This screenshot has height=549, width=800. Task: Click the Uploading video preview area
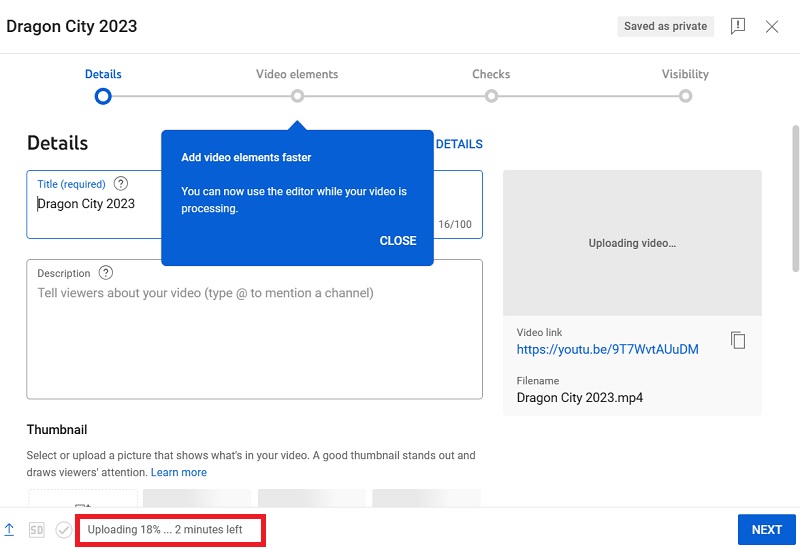pos(632,243)
